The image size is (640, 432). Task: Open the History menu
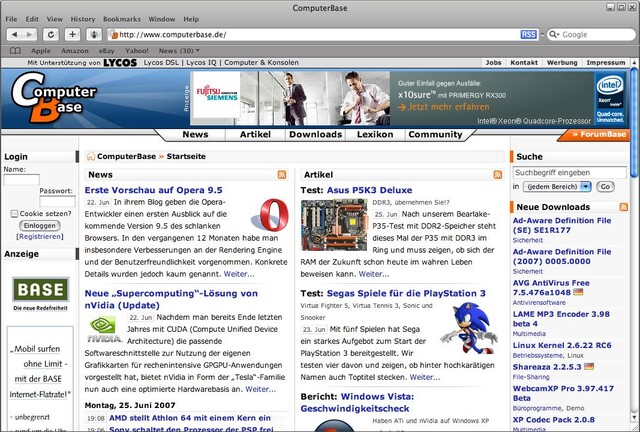click(83, 19)
